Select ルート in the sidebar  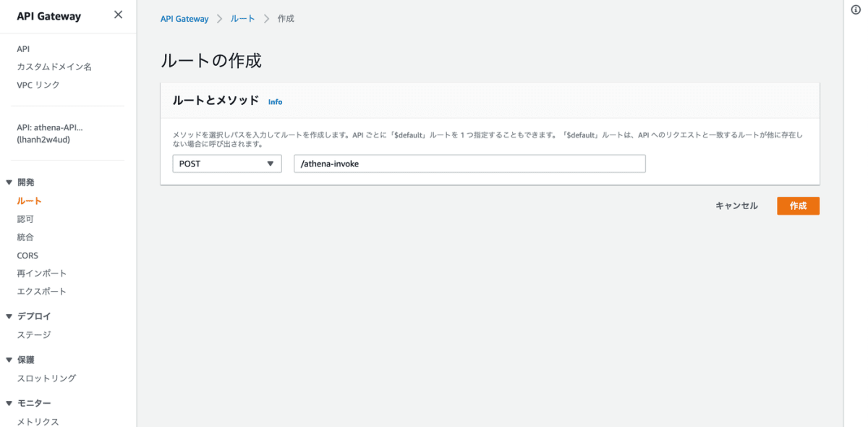click(29, 201)
